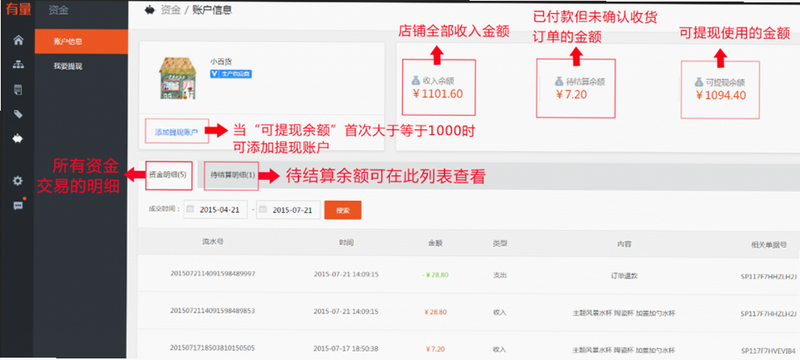Click the blue V supplier badge
The height and width of the screenshot is (360, 800).
click(x=231, y=74)
